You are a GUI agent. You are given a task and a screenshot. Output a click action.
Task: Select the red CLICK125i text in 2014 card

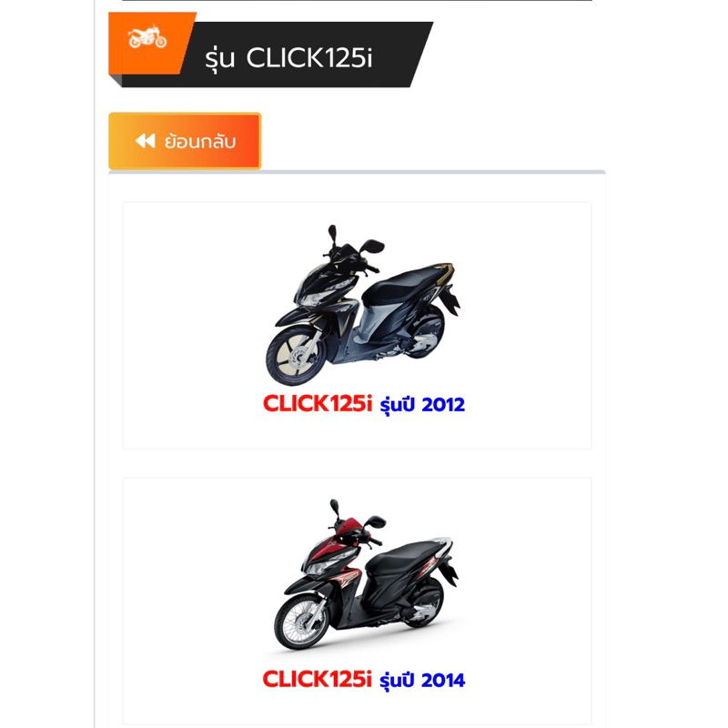(318, 679)
